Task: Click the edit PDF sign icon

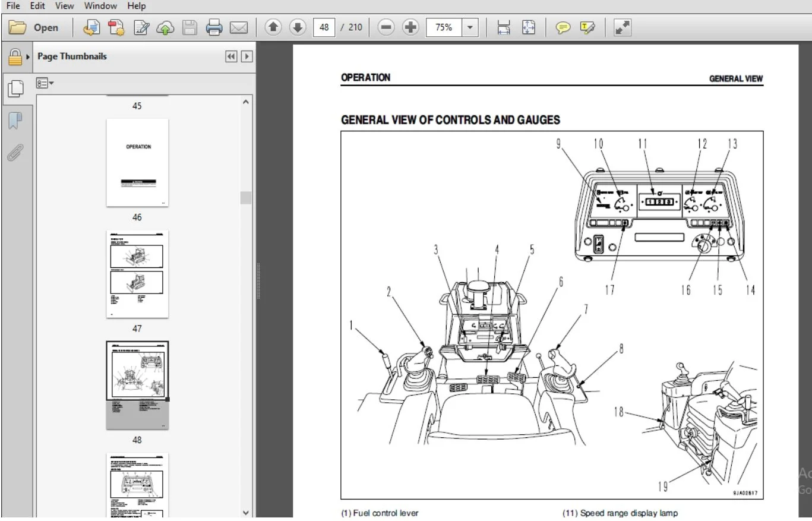Action: click(141, 27)
